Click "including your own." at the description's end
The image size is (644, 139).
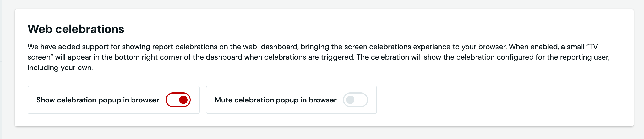pos(60,68)
